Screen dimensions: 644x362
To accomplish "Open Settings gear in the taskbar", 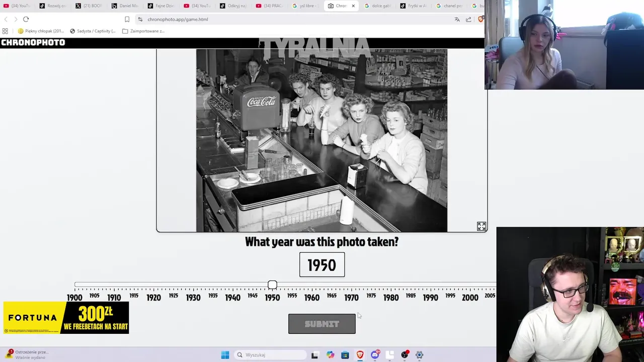I will (x=419, y=355).
